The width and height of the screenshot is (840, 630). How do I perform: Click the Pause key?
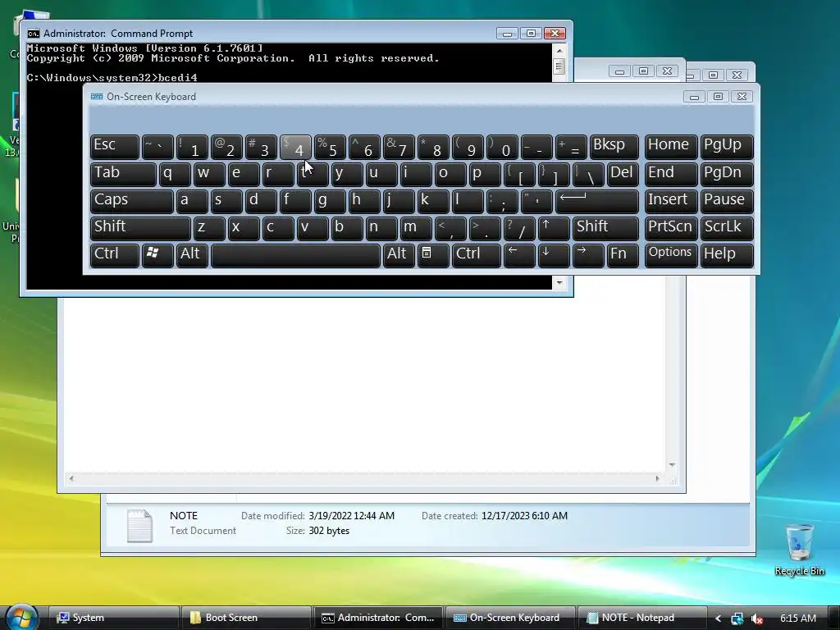pos(727,201)
